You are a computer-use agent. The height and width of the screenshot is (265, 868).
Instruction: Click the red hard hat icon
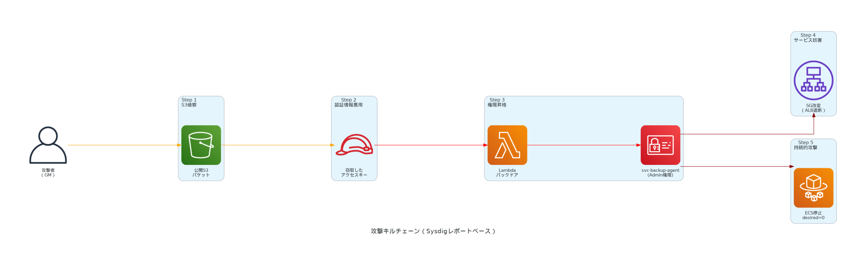click(354, 145)
